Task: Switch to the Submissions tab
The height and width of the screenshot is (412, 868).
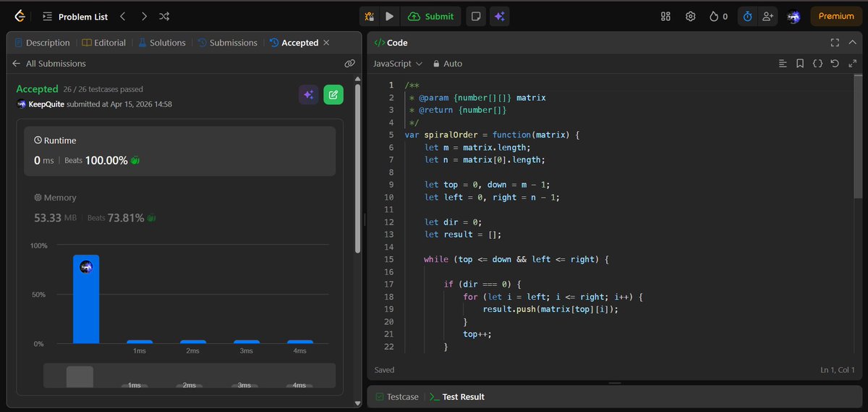Action: tap(228, 43)
